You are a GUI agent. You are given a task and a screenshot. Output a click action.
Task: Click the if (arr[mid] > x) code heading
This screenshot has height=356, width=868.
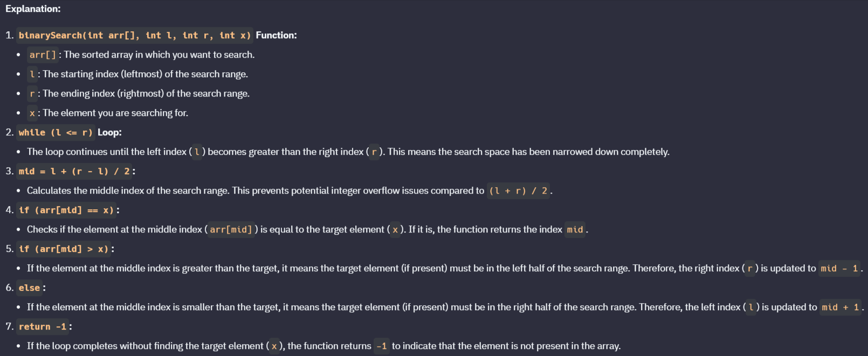(64, 249)
